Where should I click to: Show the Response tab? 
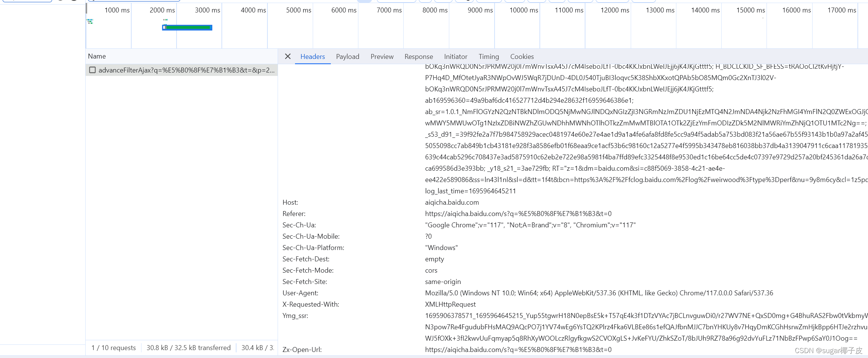click(419, 56)
